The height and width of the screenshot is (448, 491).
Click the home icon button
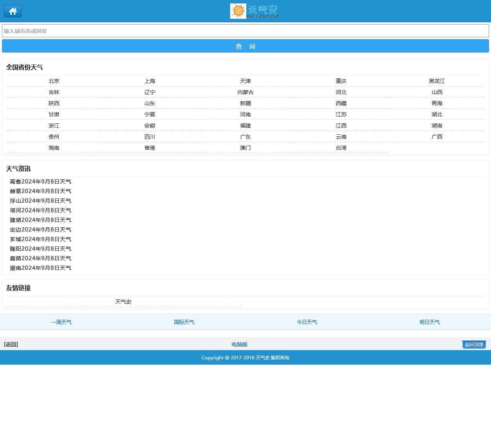[x=13, y=11]
